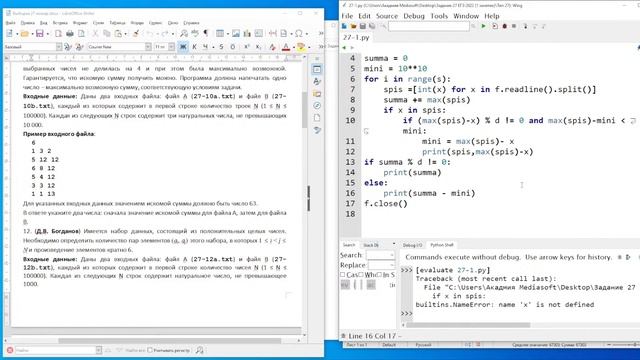Click the back navigation arrow under 27-1.py tab
This screenshot has width=640, height=360.
344,48
